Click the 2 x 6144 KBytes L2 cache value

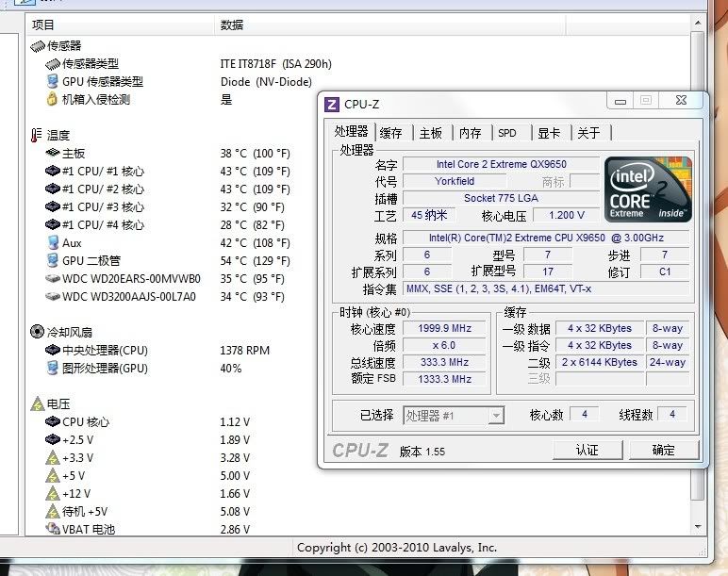600,362
